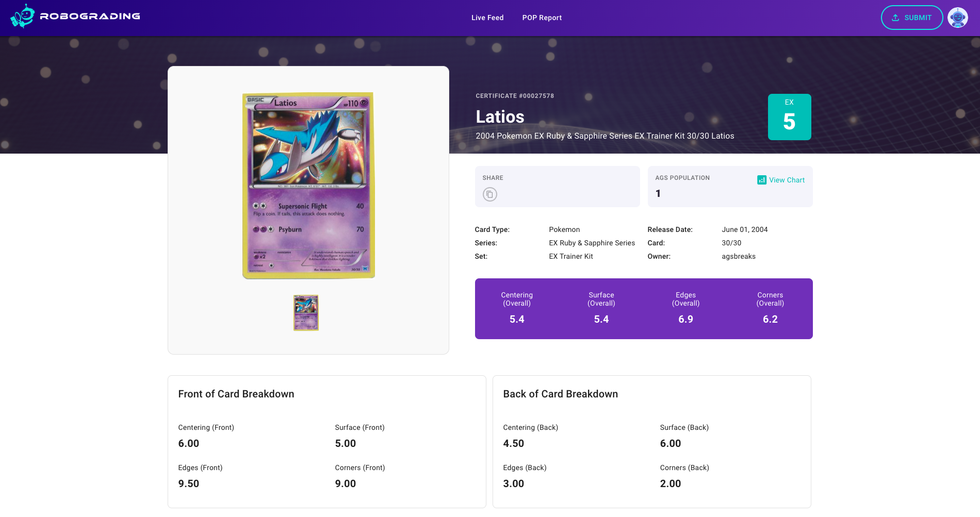Click the AGS Population value 1
Screen dimensions: 980x517
pos(658,194)
